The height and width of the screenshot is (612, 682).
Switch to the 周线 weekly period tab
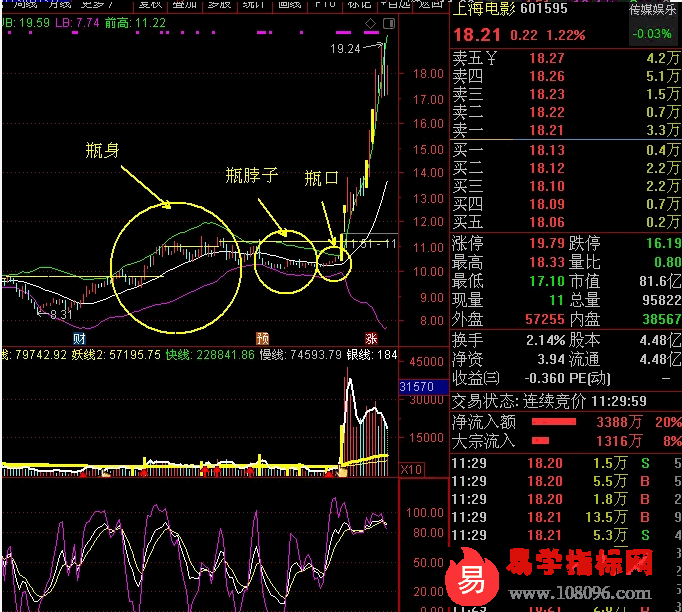click(x=25, y=4)
